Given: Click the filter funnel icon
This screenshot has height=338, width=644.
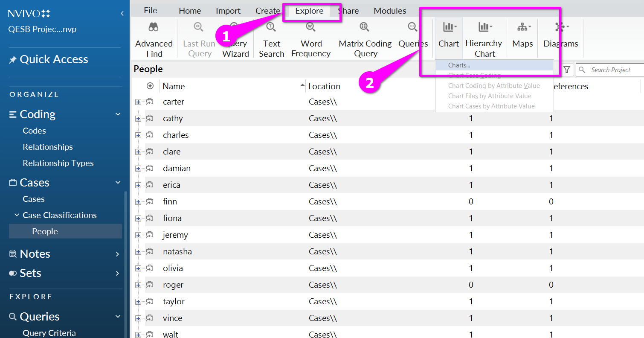Looking at the screenshot, I should point(567,70).
